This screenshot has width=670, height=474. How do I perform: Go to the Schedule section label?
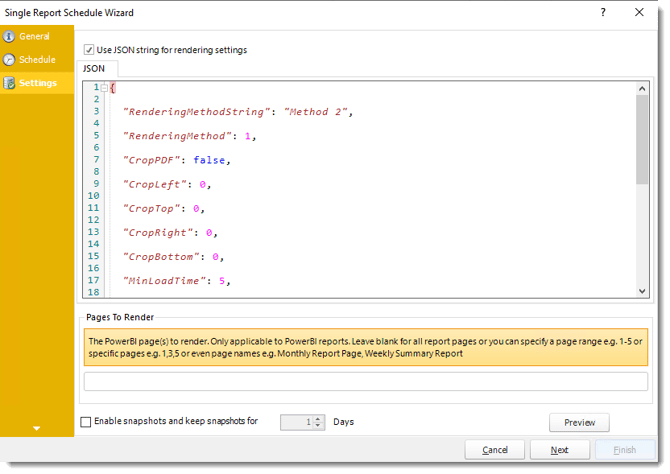(x=37, y=59)
